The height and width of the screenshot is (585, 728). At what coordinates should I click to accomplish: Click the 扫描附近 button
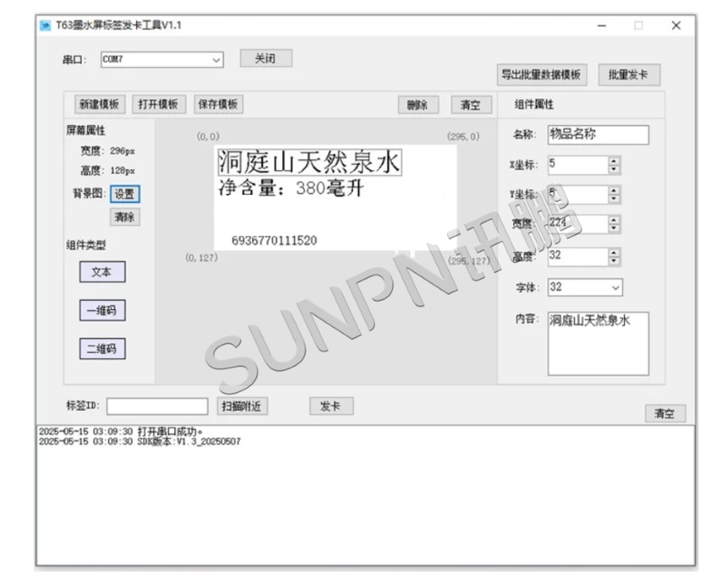coord(242,406)
